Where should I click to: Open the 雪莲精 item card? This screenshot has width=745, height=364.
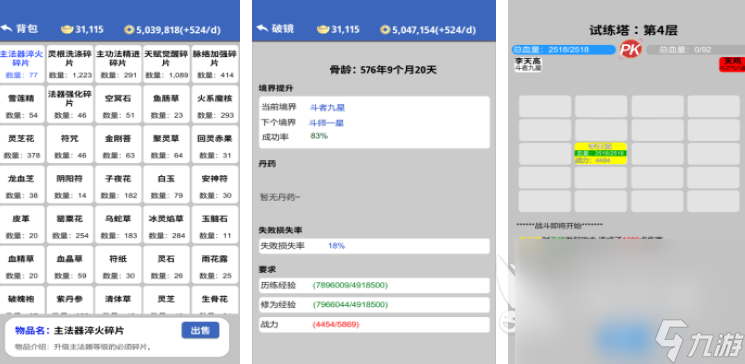[x=22, y=104]
